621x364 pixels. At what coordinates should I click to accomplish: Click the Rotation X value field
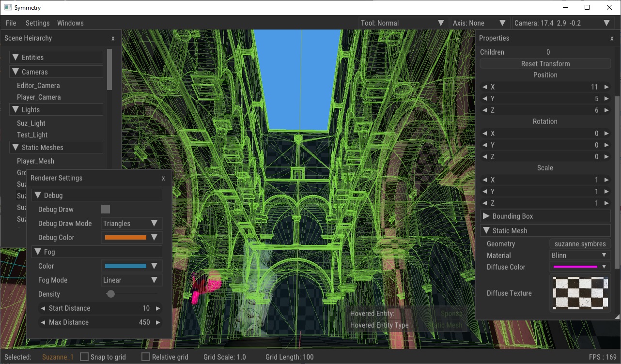(x=545, y=133)
